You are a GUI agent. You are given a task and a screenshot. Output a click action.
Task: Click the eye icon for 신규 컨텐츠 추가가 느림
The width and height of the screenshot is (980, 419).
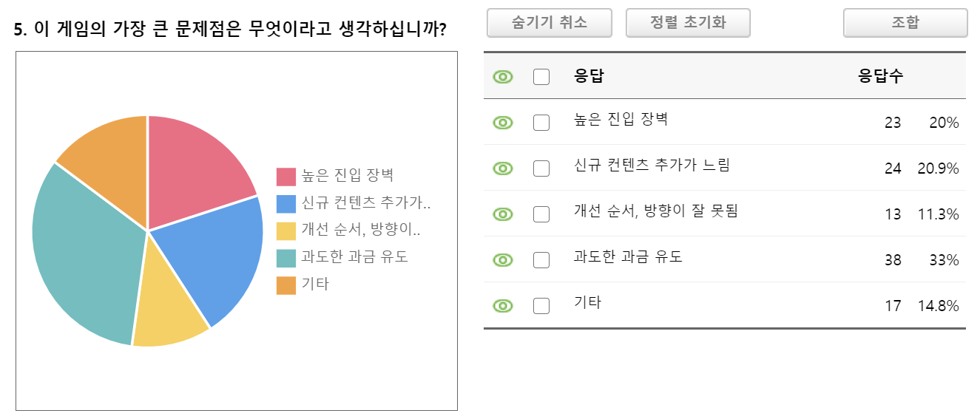point(503,168)
